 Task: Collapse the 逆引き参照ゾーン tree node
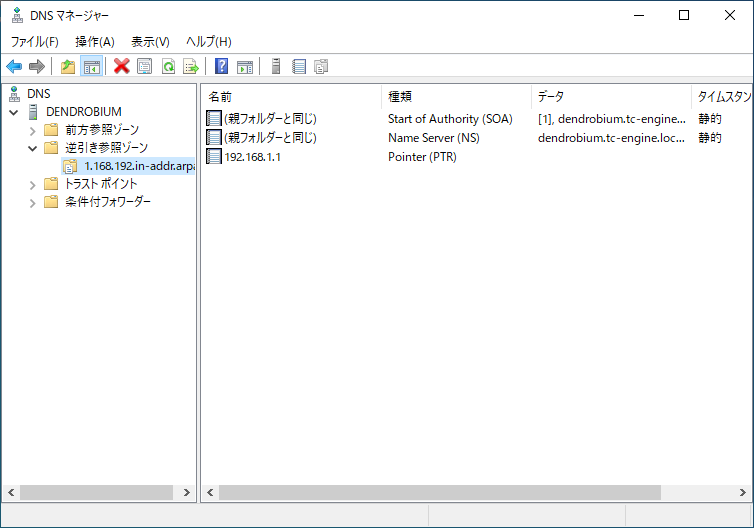pos(33,149)
